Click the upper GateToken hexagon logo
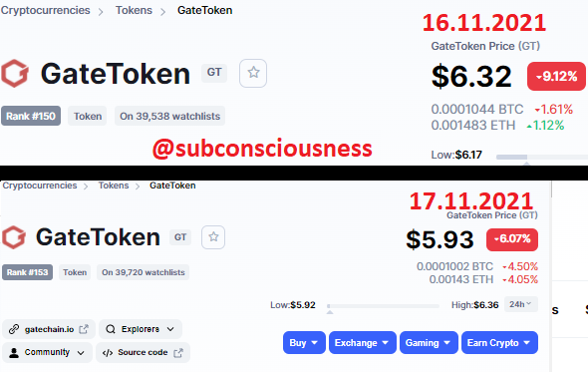The image size is (588, 372). [15, 73]
